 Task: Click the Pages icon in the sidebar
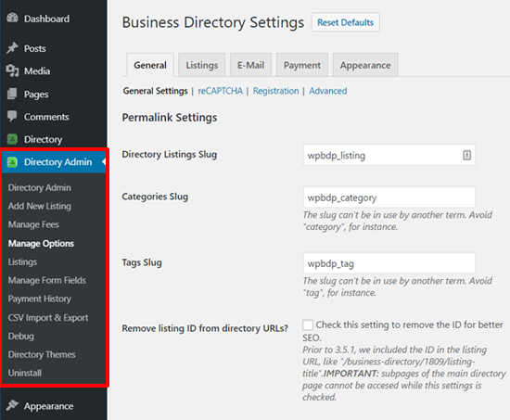[x=12, y=94]
